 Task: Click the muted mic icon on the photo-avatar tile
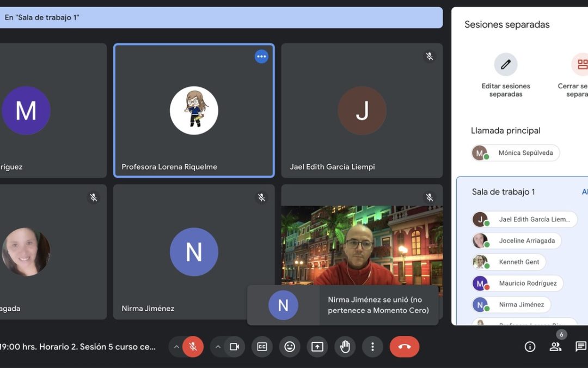click(x=94, y=197)
